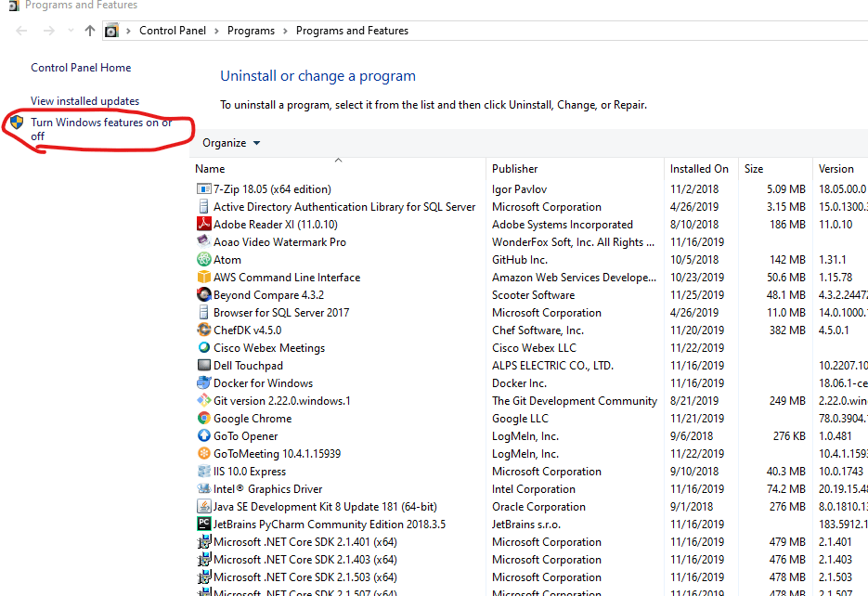Image resolution: width=868 pixels, height=596 pixels.
Task: Open View installed updates link
Action: tap(84, 101)
